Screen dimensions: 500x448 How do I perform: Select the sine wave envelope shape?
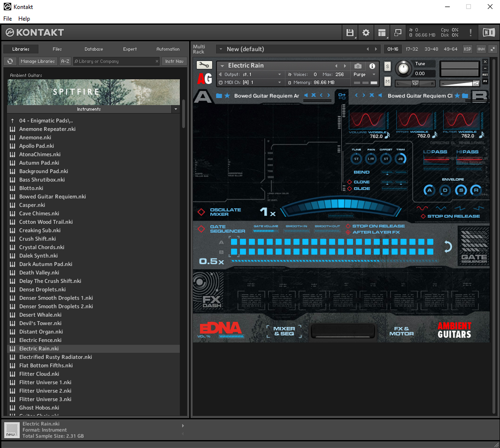422,208
